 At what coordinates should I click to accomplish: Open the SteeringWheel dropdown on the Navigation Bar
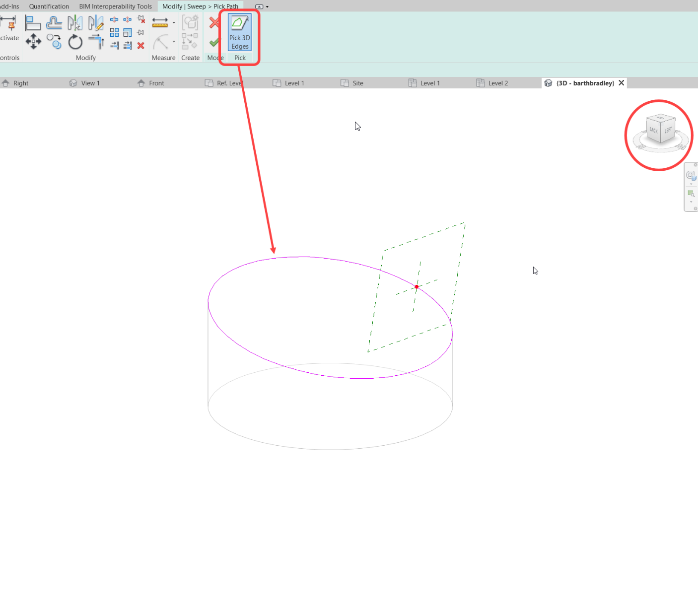pyautogui.click(x=691, y=184)
